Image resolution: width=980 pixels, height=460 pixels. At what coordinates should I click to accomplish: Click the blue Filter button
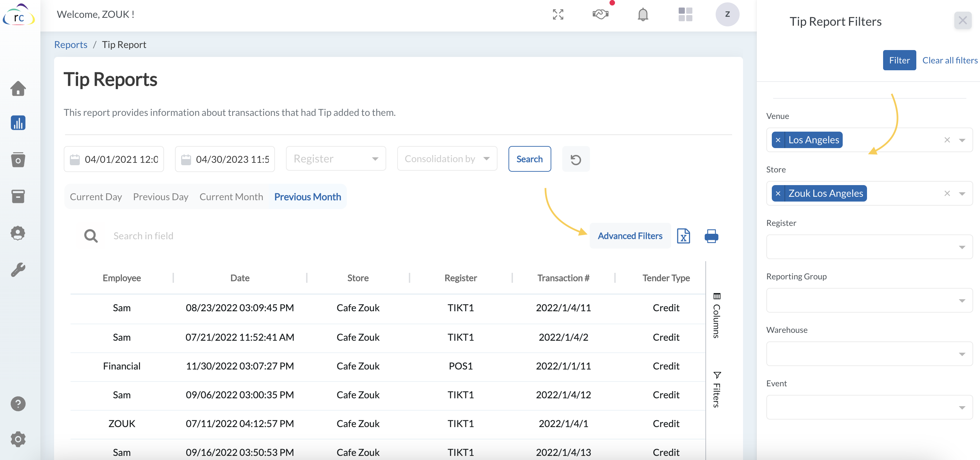899,60
